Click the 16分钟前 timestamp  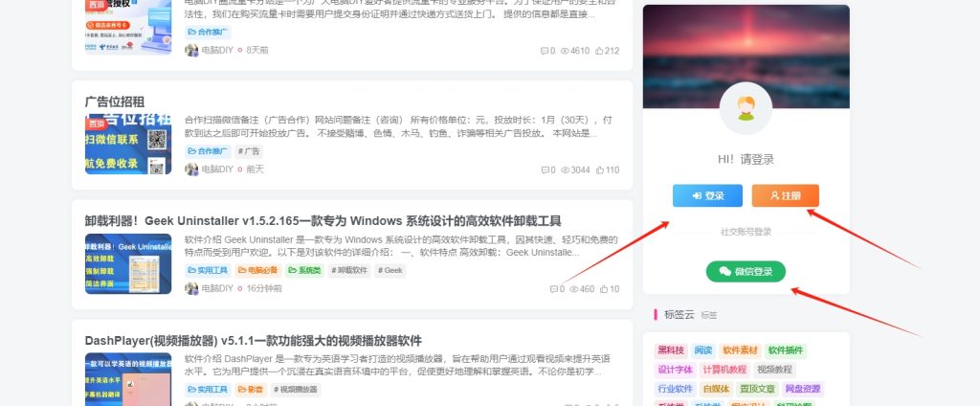coord(264,288)
